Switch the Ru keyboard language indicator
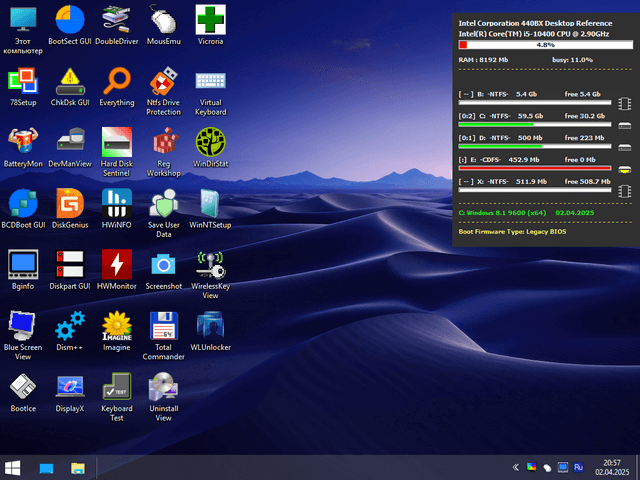The height and width of the screenshot is (480, 640). [578, 467]
